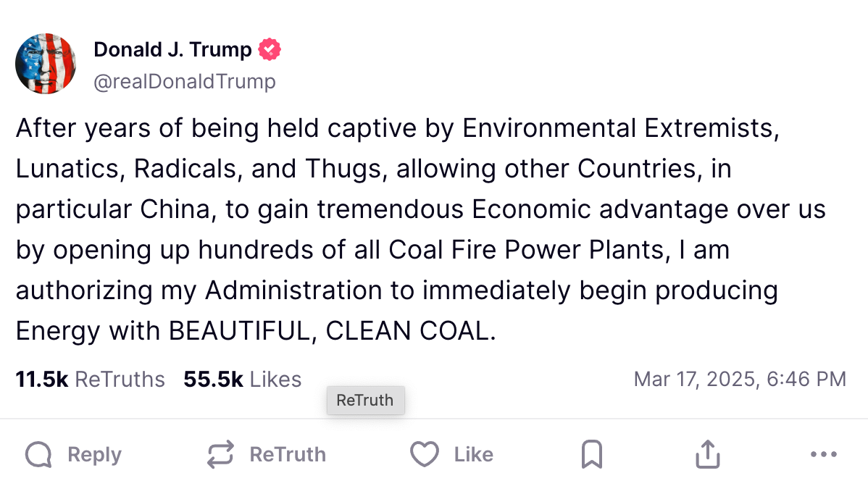The image size is (868, 494).
Task: Click the phrase Environmental Extremists in the post
Action: (x=619, y=128)
